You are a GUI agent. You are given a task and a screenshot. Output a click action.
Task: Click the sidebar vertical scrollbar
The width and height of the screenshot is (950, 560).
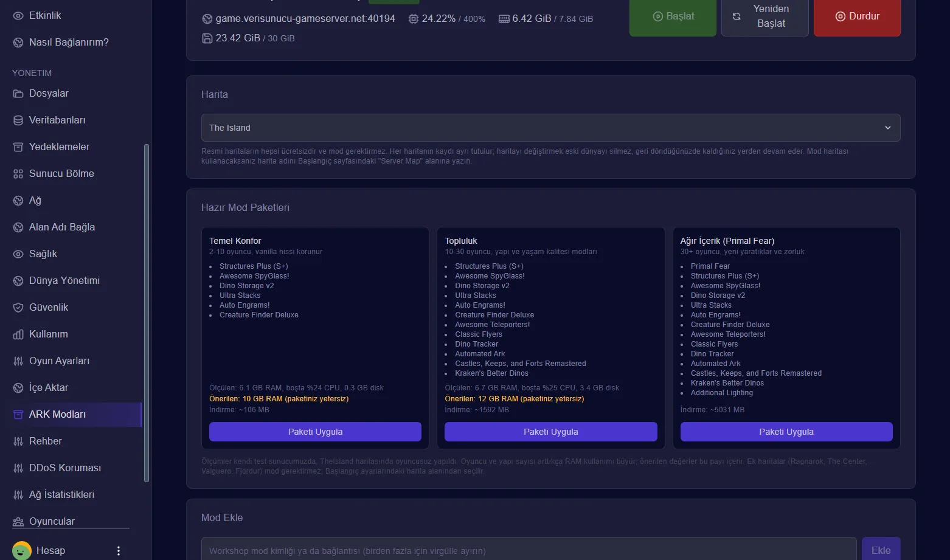[146, 313]
